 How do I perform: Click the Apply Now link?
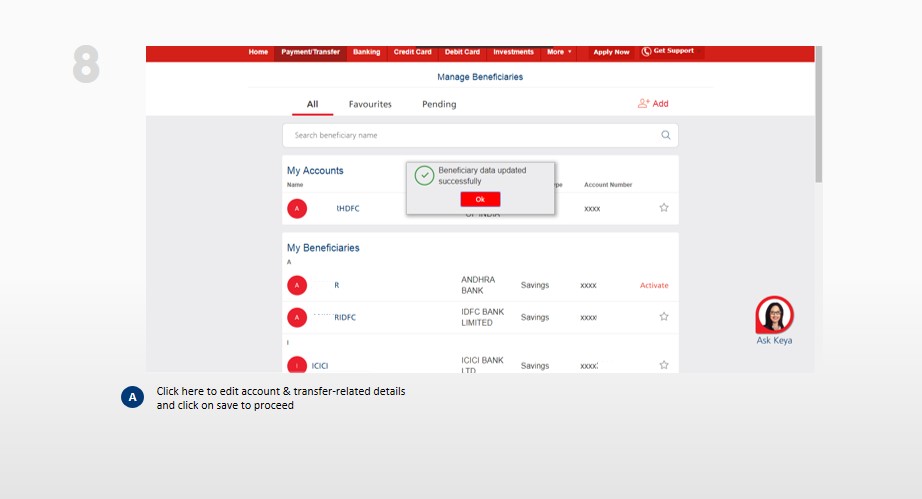click(x=611, y=52)
